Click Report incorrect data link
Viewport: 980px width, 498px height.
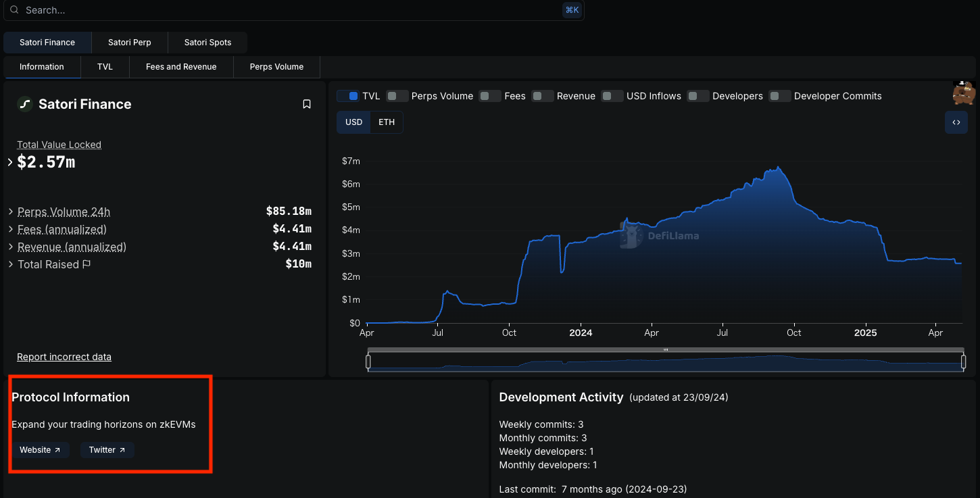(64, 357)
